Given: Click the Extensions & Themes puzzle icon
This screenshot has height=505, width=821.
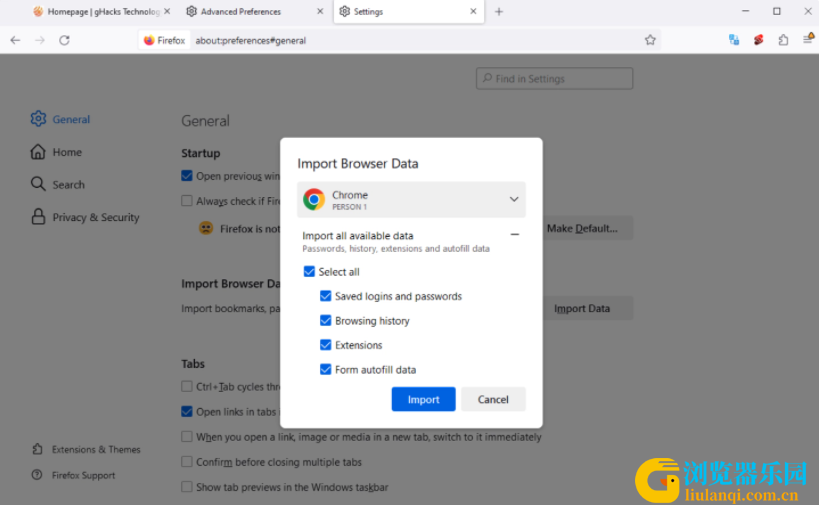Looking at the screenshot, I should (x=37, y=449).
